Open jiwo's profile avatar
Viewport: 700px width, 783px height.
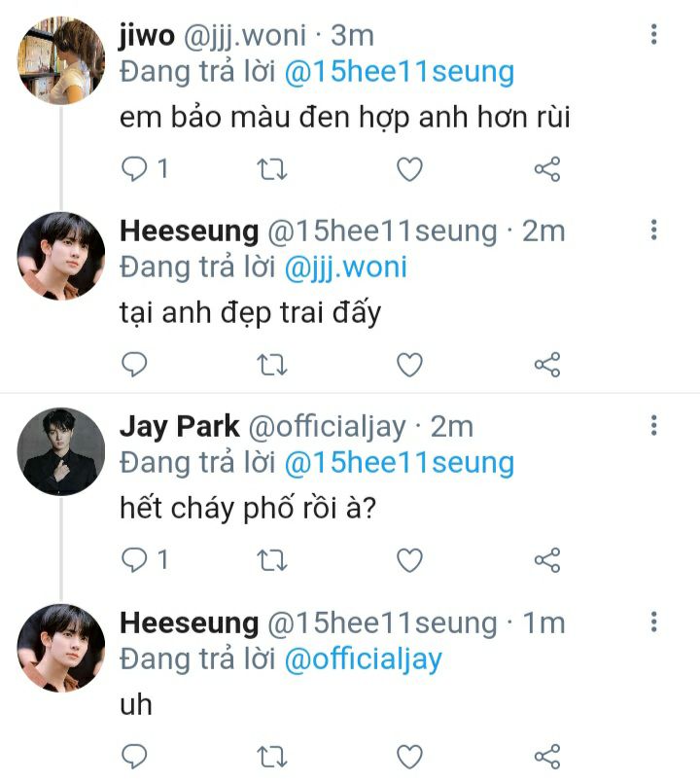[60, 59]
